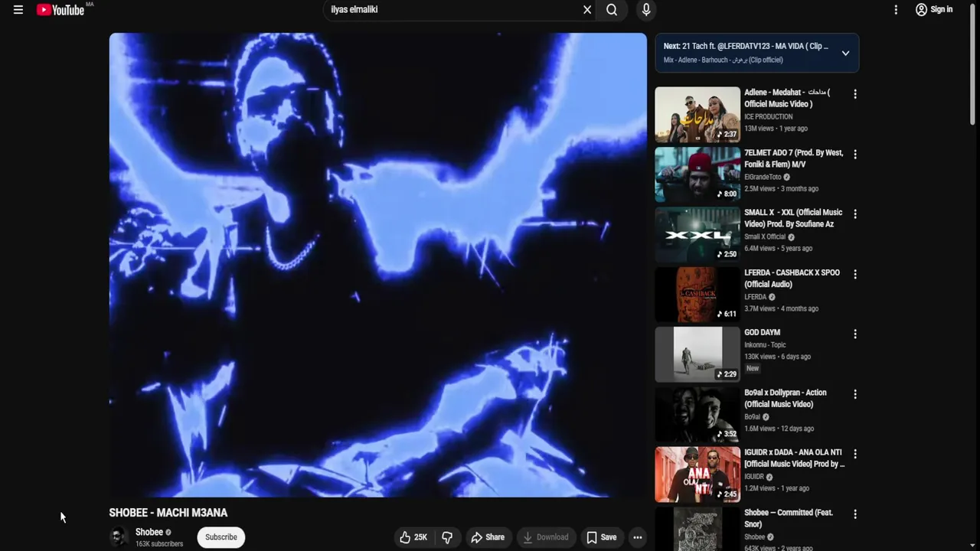Open the SMALL X XXL thumbnail
Viewport: 980px width, 551px height.
tap(697, 234)
